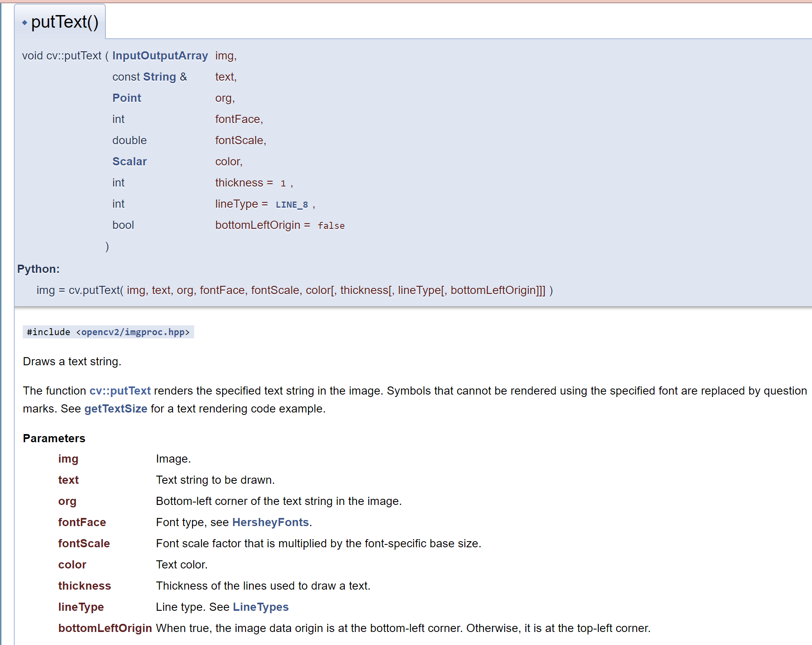Follow the Point type link

127,98
